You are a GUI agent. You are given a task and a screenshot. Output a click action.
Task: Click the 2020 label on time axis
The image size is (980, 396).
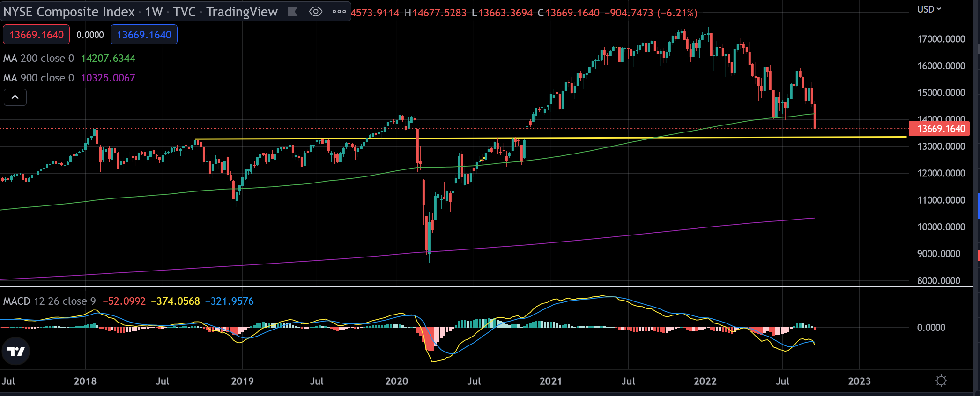pyautogui.click(x=397, y=381)
